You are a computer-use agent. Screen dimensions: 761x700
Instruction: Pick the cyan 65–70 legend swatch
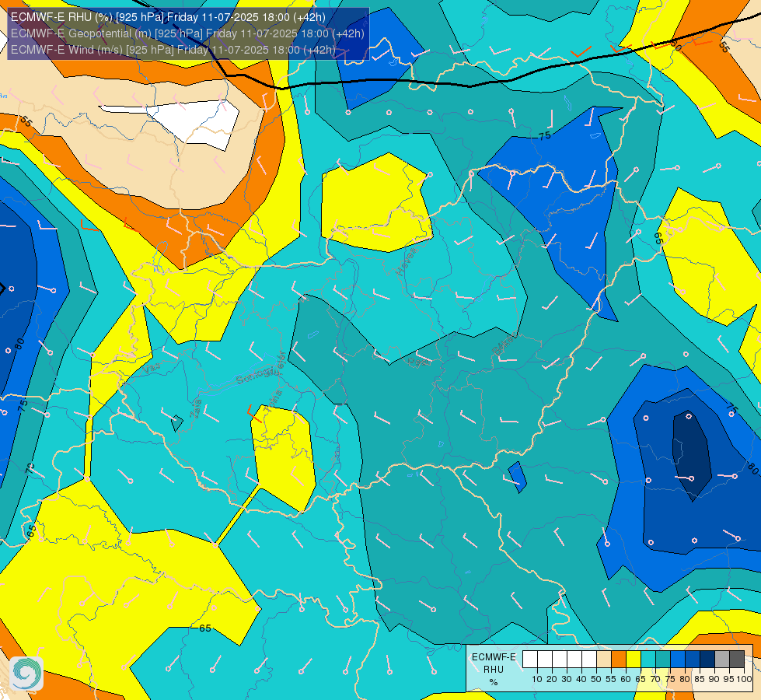click(648, 660)
